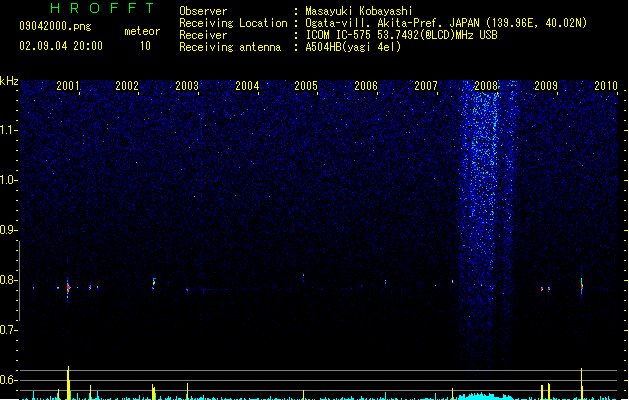
Task: Click the 1.1 frequency axis label
Action: pos(8,130)
